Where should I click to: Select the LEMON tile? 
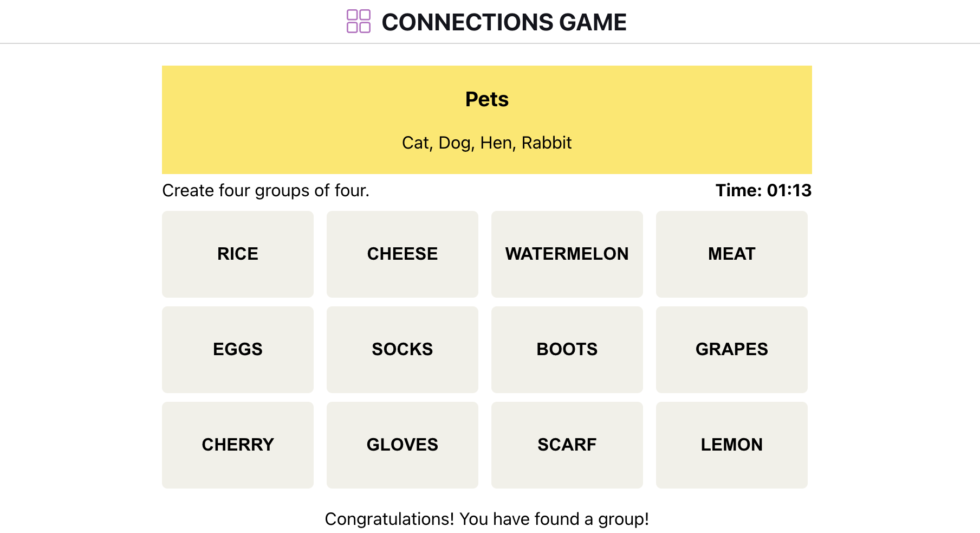[731, 445]
